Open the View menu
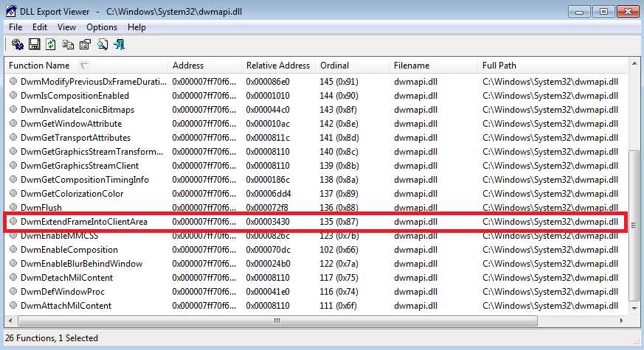This screenshot has height=350, width=644. click(x=66, y=27)
